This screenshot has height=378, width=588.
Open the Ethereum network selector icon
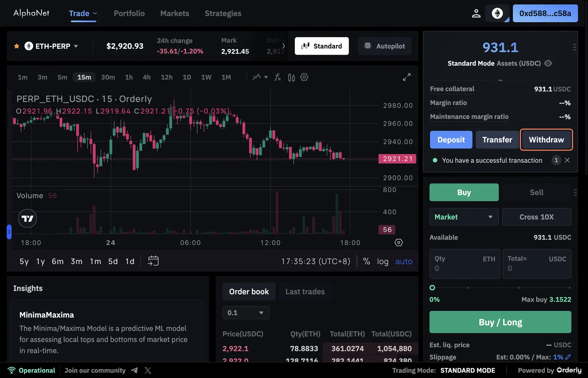[498, 13]
